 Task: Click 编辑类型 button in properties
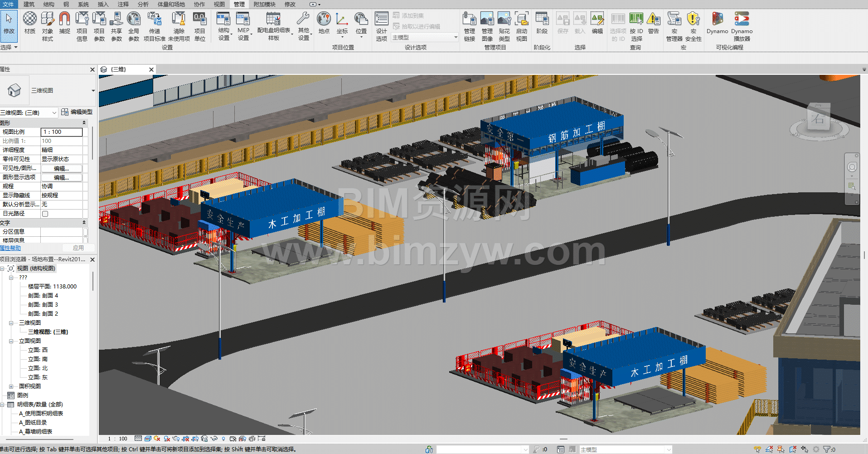[x=77, y=112]
